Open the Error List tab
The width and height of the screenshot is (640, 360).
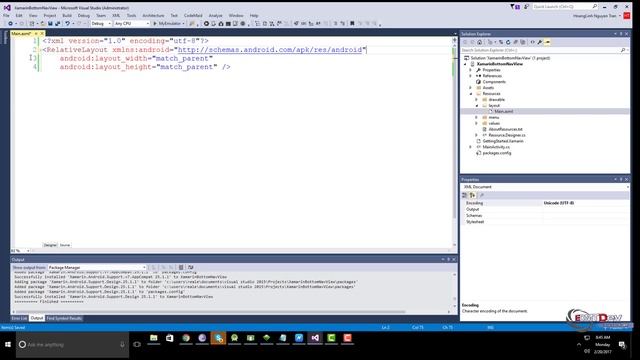[x=19, y=318]
